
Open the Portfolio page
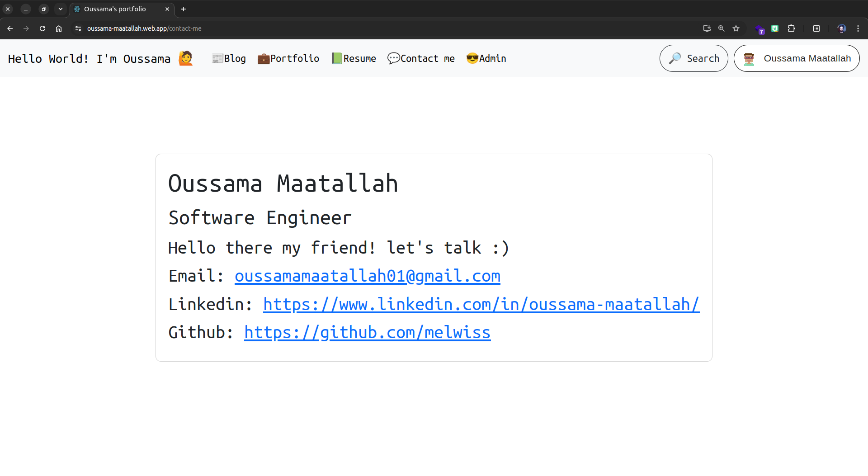pyautogui.click(x=288, y=58)
